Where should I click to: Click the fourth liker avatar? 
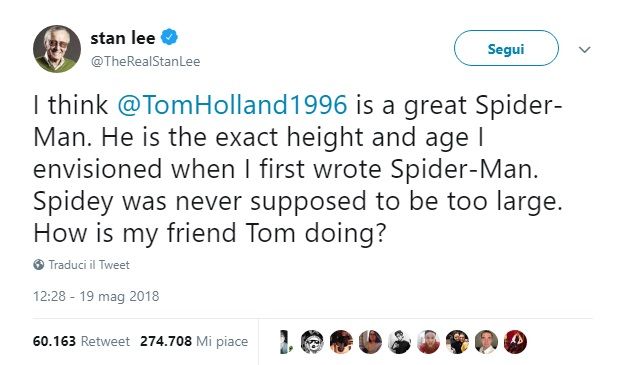pos(370,342)
